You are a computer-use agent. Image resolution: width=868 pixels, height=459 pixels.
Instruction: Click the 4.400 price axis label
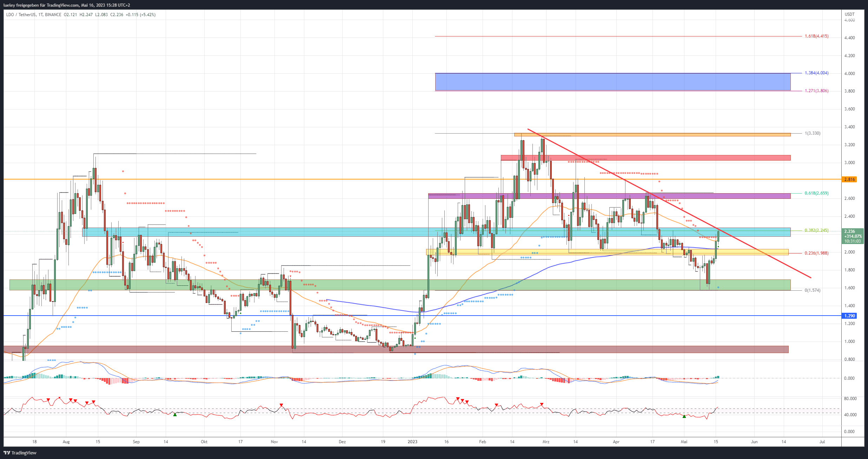(x=849, y=38)
